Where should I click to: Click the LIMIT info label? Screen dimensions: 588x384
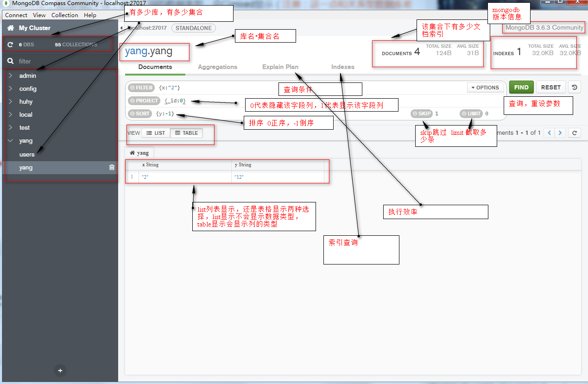471,113
